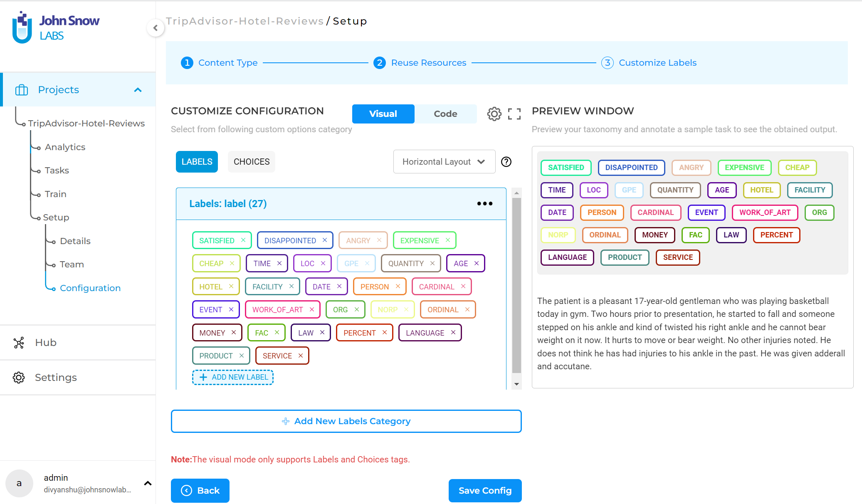This screenshot has width=862, height=504.
Task: Switch to Visual configuration mode
Action: pos(383,114)
